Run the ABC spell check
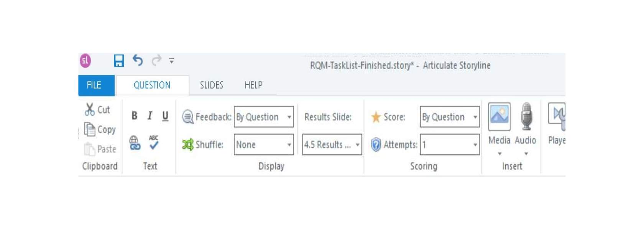Image resolution: width=644 pixels, height=229 pixels. tap(154, 142)
